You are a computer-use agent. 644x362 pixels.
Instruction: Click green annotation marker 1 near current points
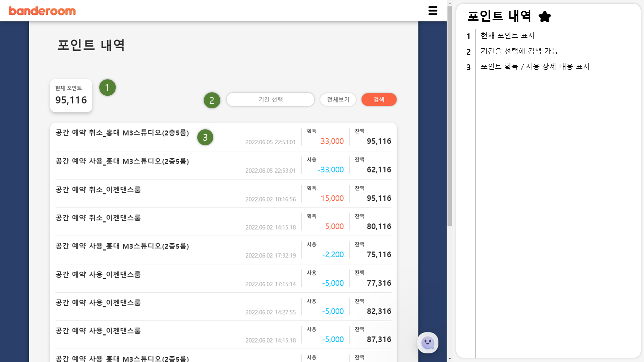tap(107, 87)
